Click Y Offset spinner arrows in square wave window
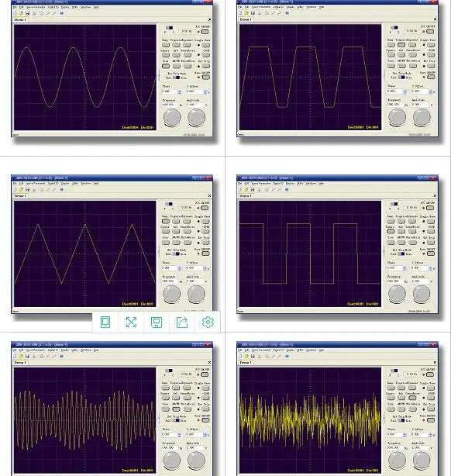 pos(430,268)
